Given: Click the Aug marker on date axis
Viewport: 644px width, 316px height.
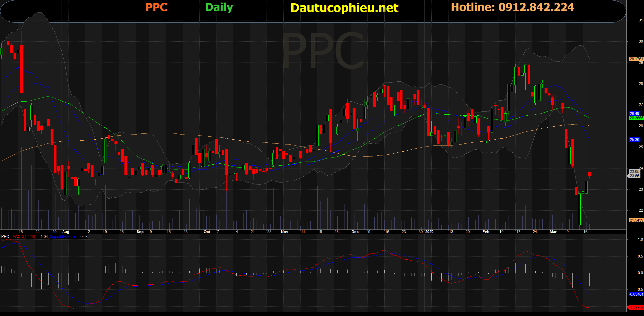Looking at the screenshot, I should point(66,232).
